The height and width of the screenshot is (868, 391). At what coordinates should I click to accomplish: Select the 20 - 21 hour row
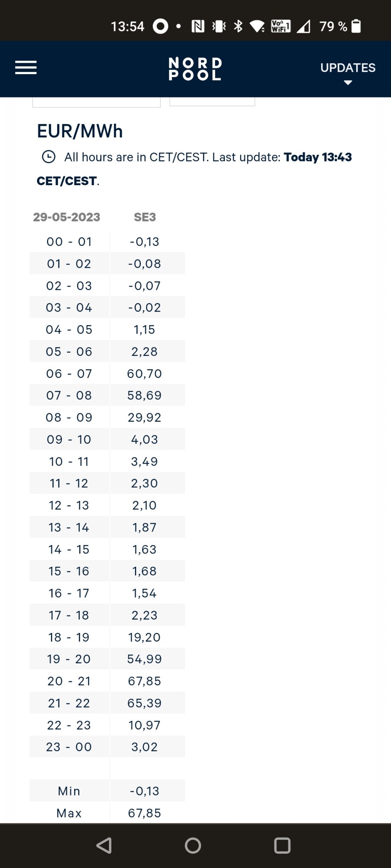click(69, 681)
